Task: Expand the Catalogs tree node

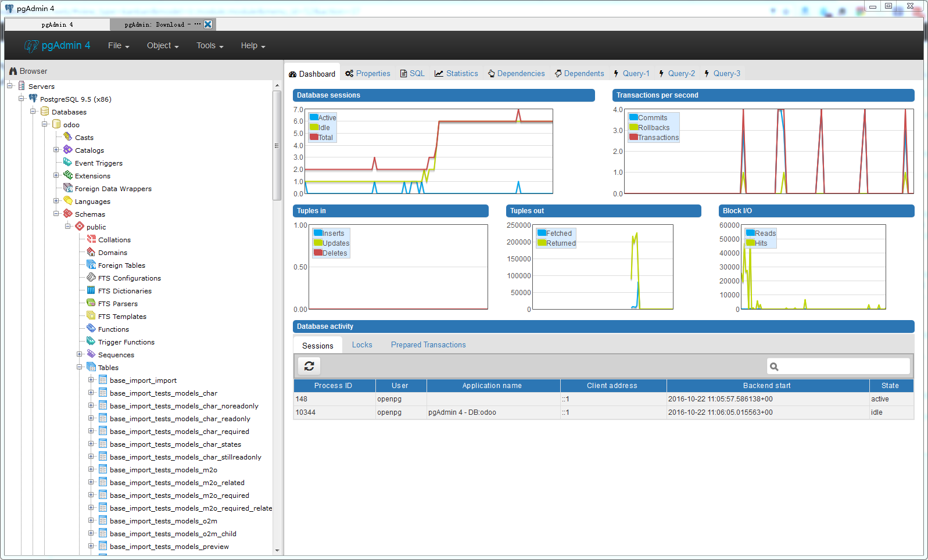Action: (56, 150)
